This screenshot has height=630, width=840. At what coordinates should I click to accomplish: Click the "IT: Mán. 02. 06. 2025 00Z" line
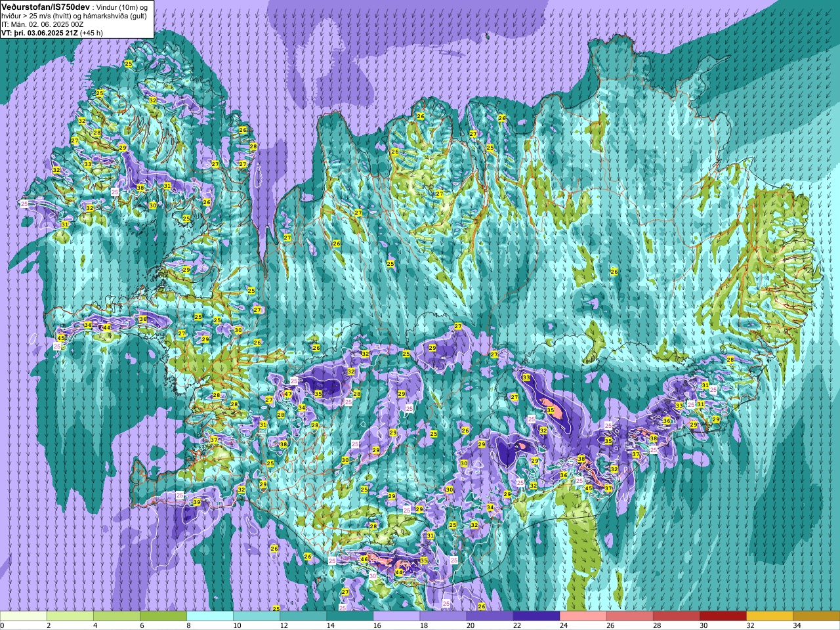[x=42, y=24]
